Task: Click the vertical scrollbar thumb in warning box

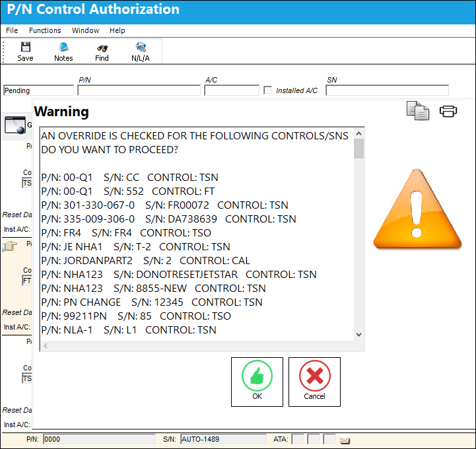Action: point(359,149)
